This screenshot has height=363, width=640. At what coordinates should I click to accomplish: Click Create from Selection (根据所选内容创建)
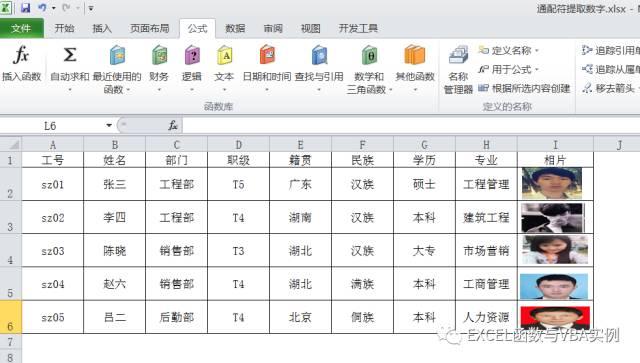point(524,88)
